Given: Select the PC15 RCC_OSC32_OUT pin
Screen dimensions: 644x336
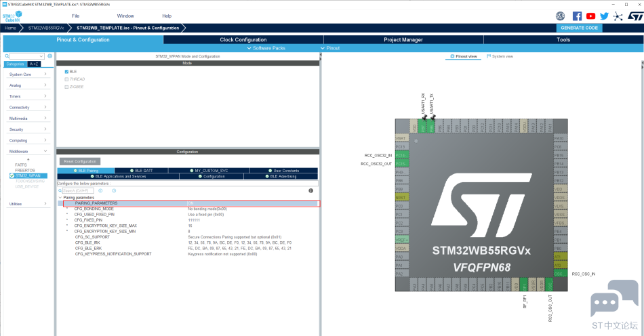Looking at the screenshot, I should (402, 164).
